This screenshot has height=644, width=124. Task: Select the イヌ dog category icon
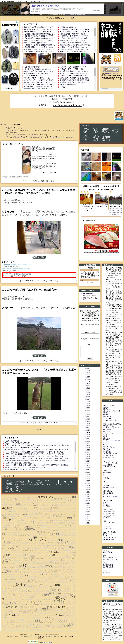pos(86,138)
